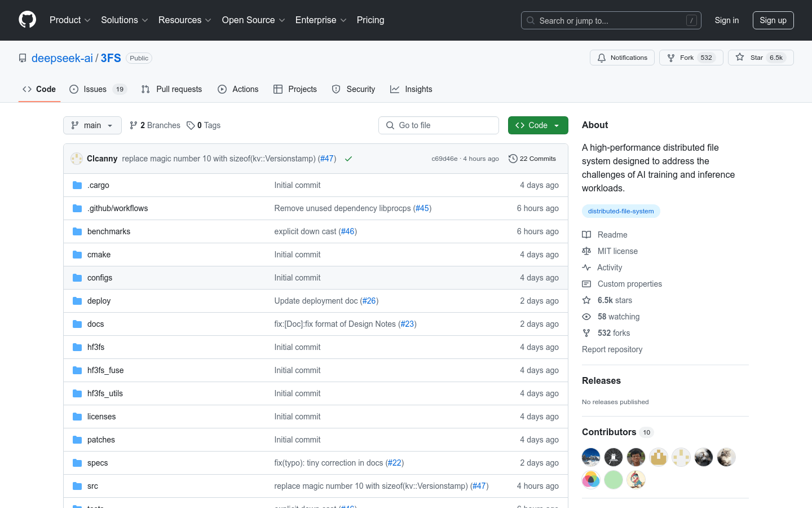The width and height of the screenshot is (812, 508).
Task: Click the note icon beside Custom properties
Action: [x=586, y=284]
